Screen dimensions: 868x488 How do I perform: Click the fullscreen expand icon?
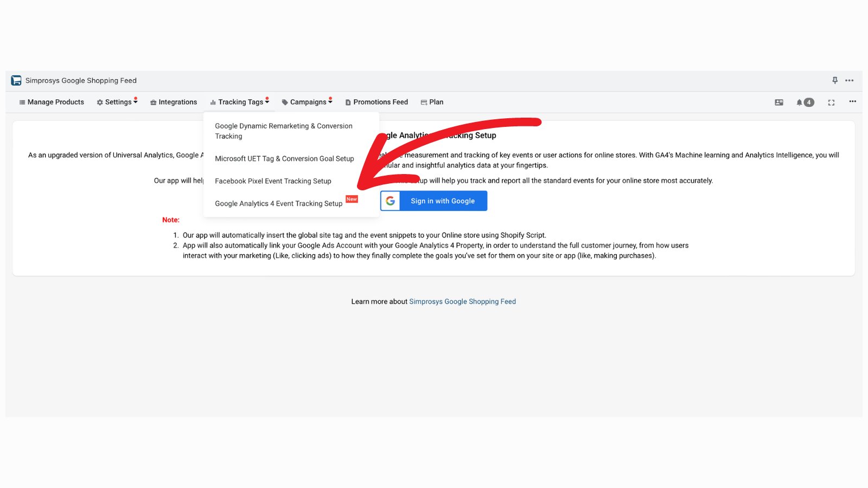click(x=831, y=102)
